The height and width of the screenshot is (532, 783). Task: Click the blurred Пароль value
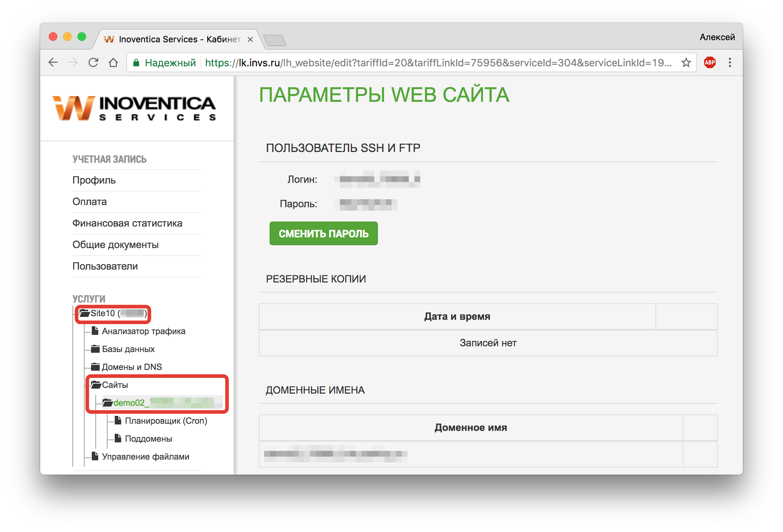366,204
